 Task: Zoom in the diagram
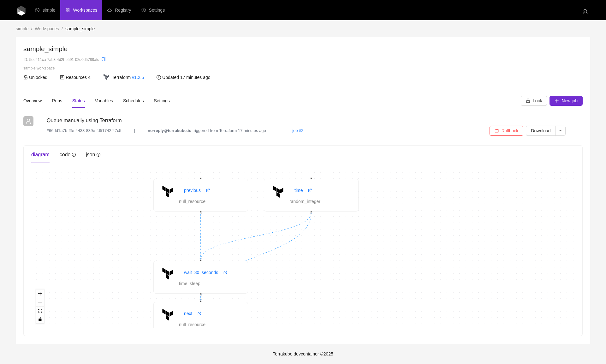point(40,294)
